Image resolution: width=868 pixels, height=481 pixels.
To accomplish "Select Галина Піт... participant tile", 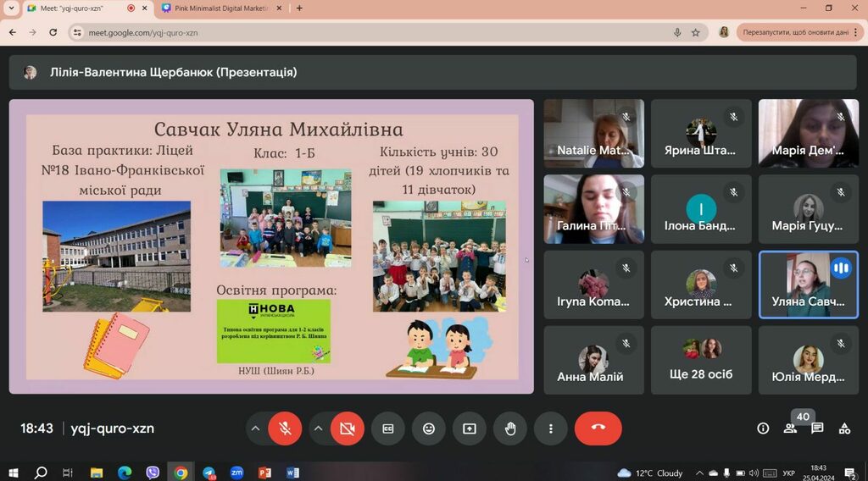I will click(593, 209).
